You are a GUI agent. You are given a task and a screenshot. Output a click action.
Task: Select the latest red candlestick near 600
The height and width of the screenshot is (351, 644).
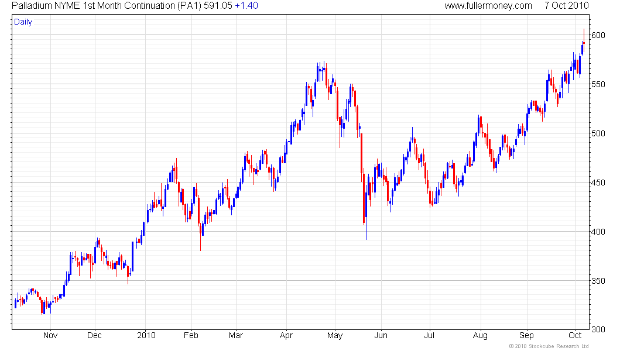pyautogui.click(x=584, y=41)
